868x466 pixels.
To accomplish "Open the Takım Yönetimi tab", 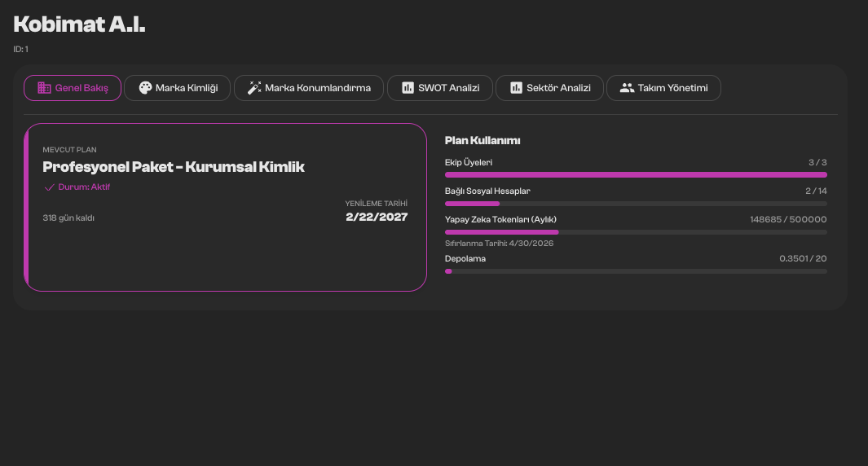I will 663,88.
